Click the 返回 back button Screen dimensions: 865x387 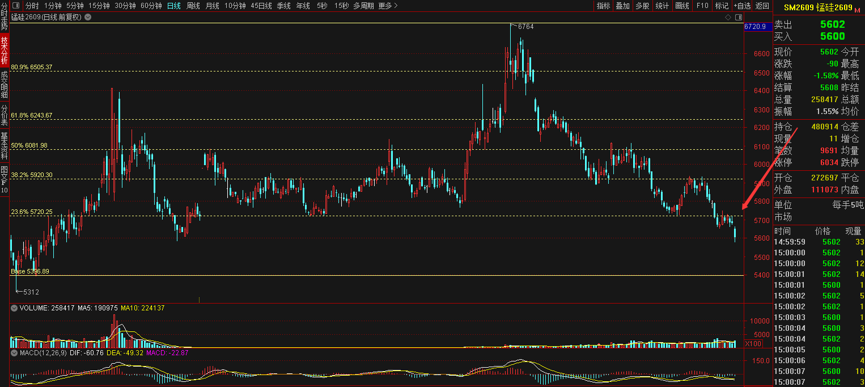pos(762,6)
